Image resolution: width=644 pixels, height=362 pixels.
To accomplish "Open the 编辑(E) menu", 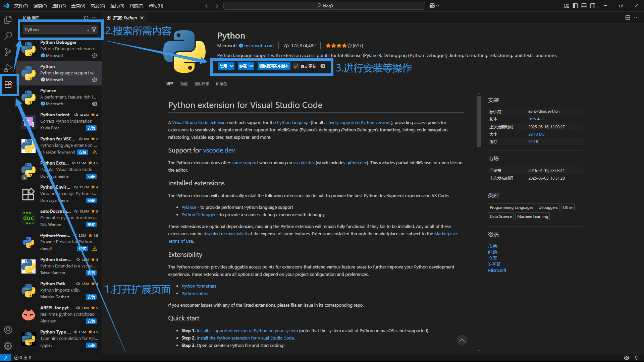I will 40,6.
